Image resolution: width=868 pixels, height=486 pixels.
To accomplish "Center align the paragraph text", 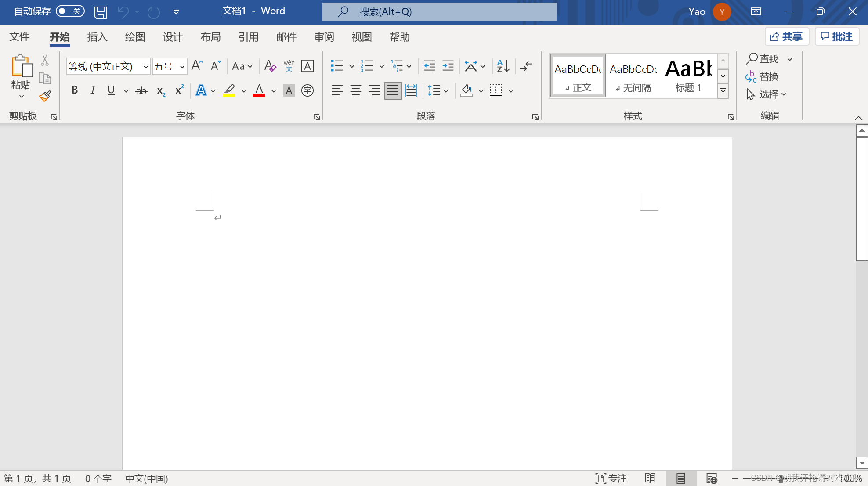I will point(356,91).
